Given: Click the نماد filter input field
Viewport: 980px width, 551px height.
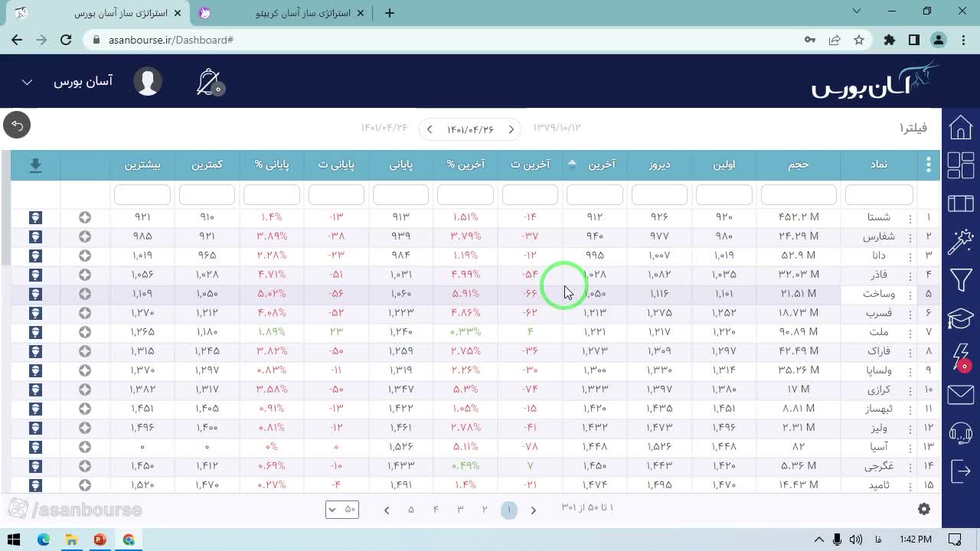Looking at the screenshot, I should click(x=879, y=195).
